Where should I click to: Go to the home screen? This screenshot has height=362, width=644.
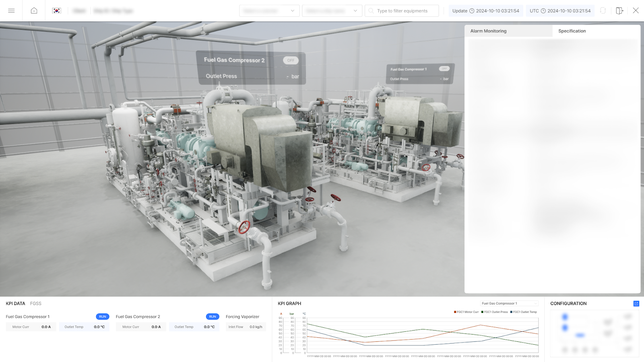[34, 11]
